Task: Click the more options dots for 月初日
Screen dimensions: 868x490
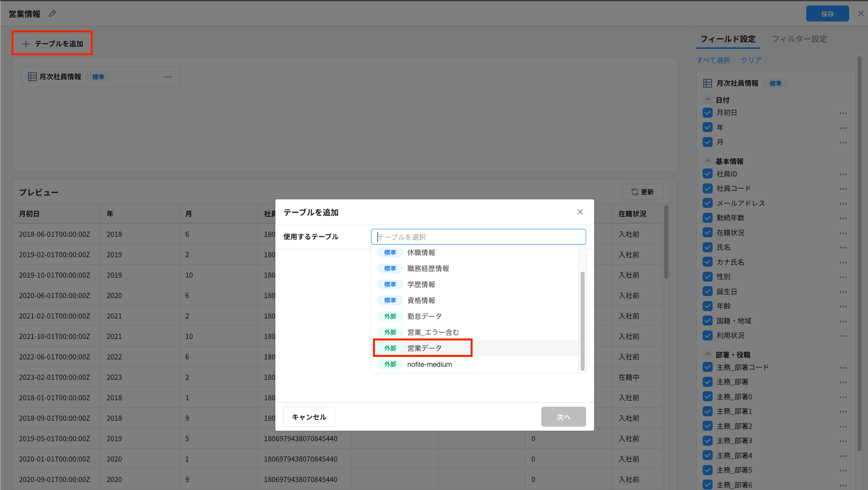Action: point(843,113)
